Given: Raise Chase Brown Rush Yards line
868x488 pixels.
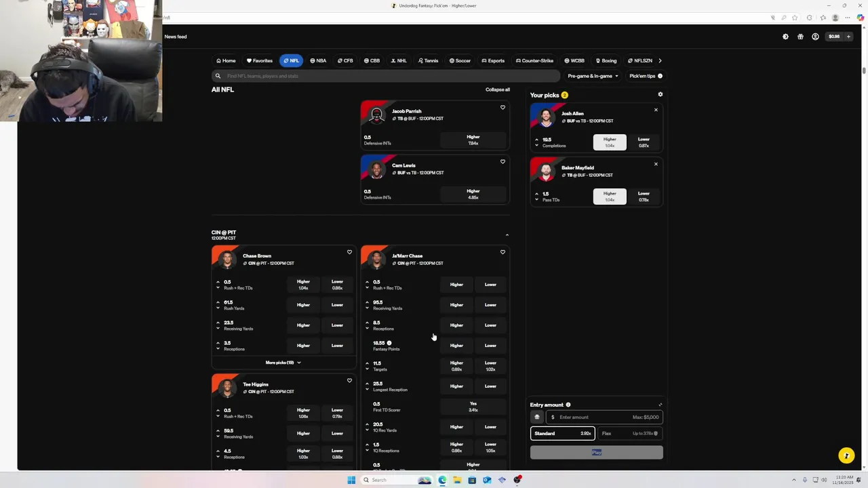Looking at the screenshot, I should point(218,302).
